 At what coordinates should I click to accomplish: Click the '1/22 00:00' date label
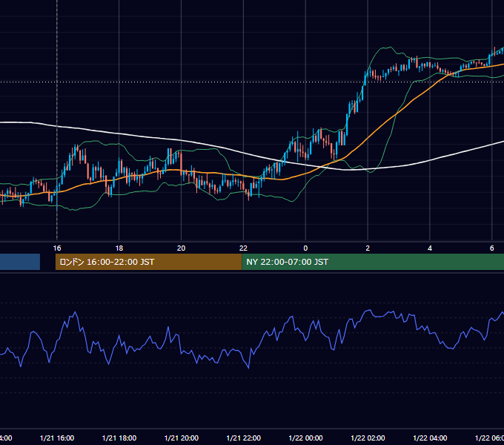(305, 438)
